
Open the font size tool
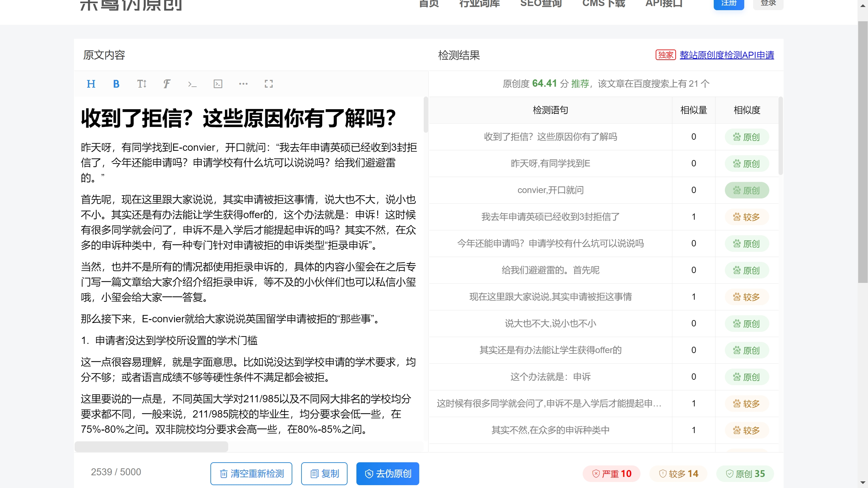[142, 84]
